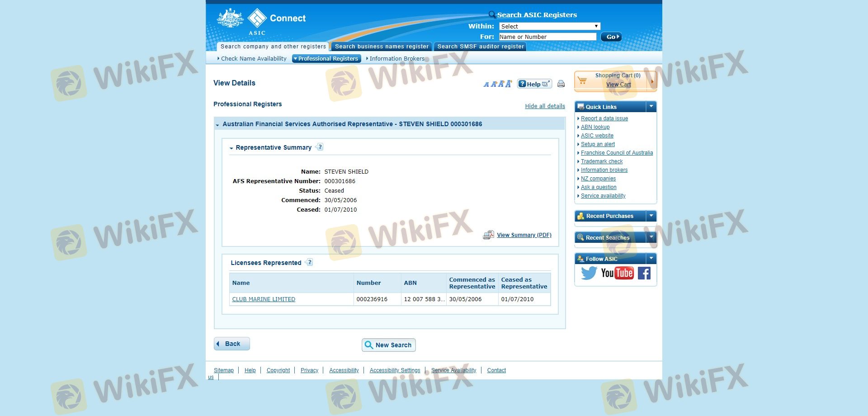Collapse the Representative Summary section

tap(231, 148)
